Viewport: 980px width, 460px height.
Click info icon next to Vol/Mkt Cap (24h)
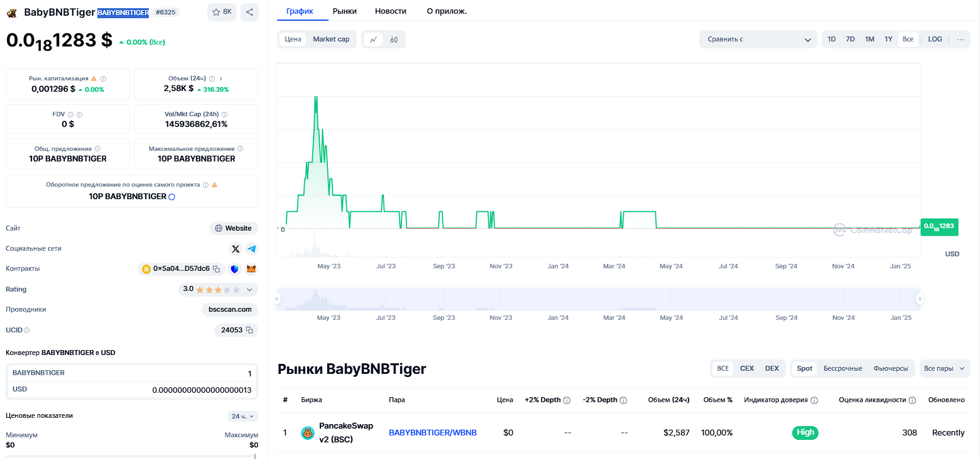(225, 114)
